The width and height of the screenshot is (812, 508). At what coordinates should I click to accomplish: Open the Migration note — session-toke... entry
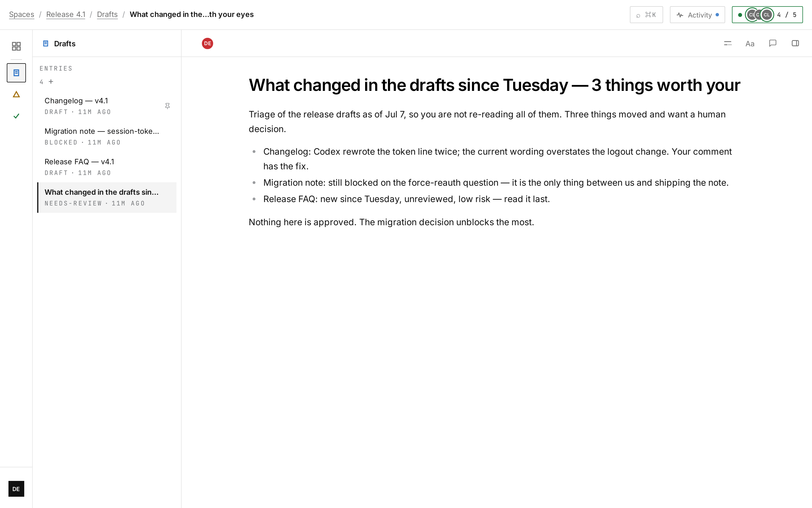coord(107,137)
